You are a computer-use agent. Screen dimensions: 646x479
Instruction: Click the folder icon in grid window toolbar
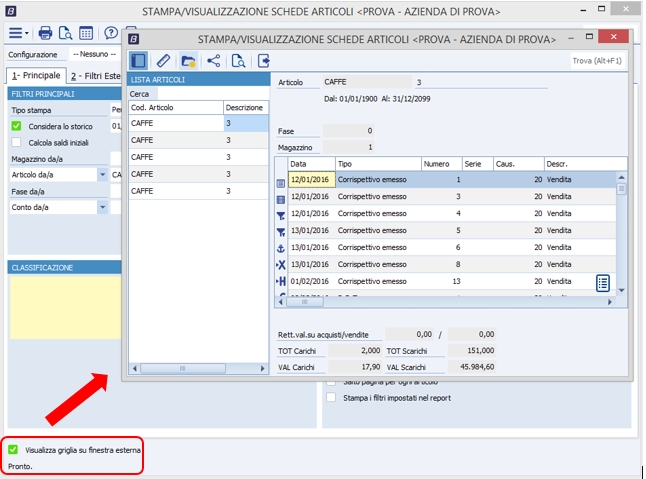click(x=188, y=60)
